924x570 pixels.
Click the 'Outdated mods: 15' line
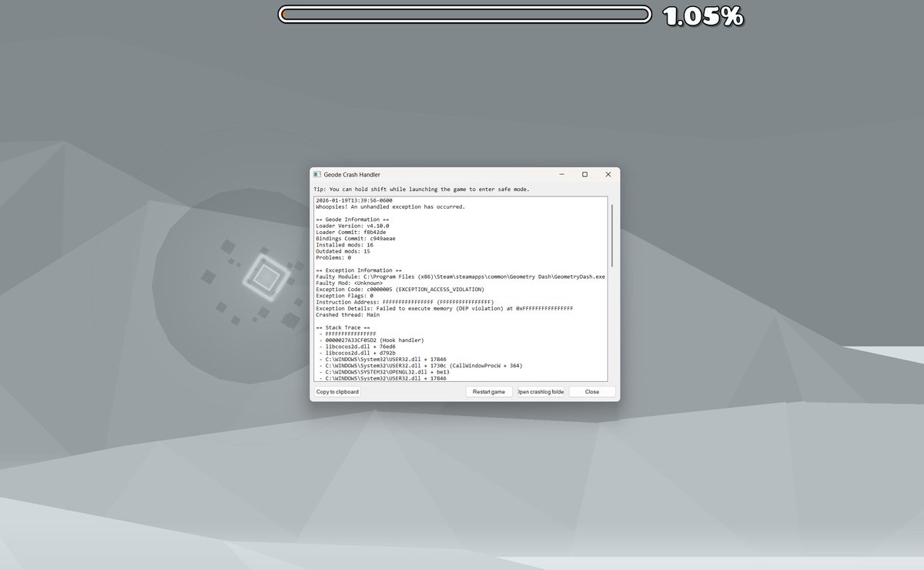pos(343,251)
